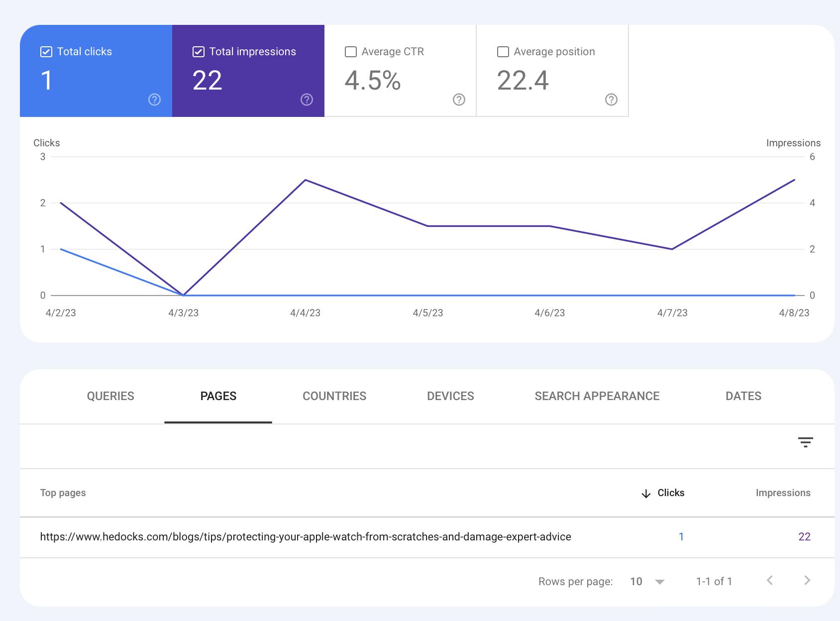
Task: Switch to the Countries tab
Action: [334, 396]
